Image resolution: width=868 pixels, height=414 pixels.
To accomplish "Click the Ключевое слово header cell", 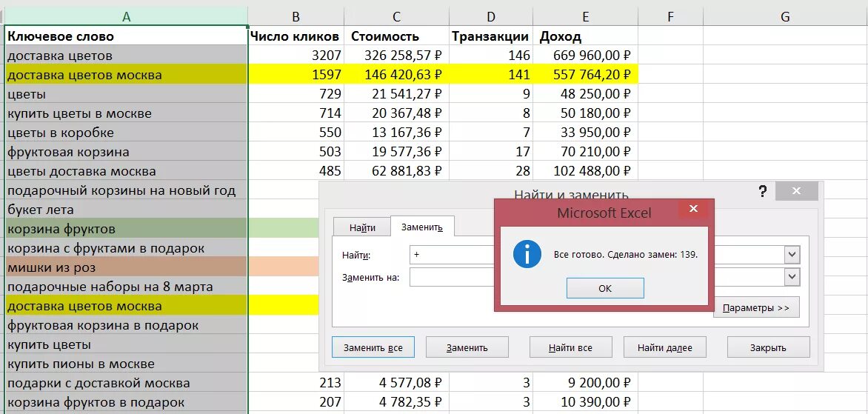I will 126,36.
